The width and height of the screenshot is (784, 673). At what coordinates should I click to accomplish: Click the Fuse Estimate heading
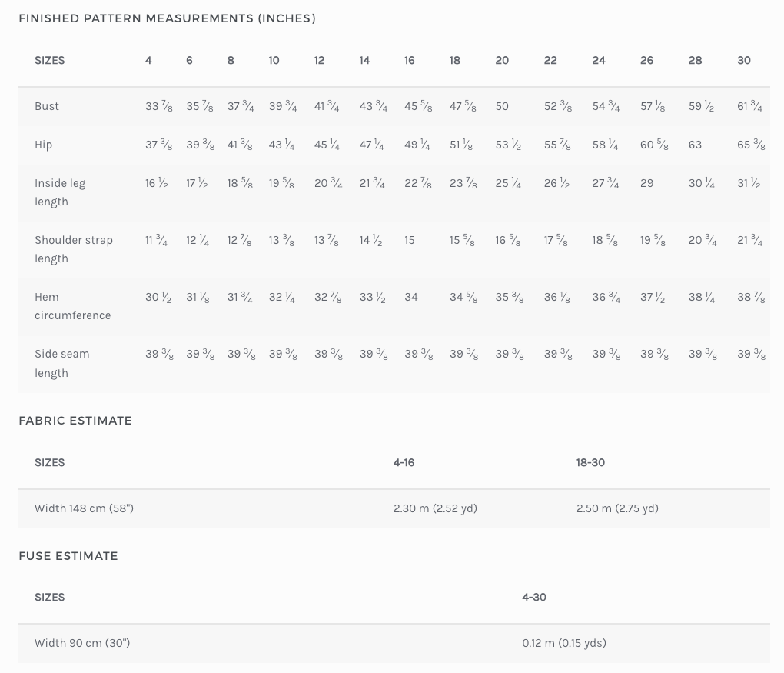68,556
